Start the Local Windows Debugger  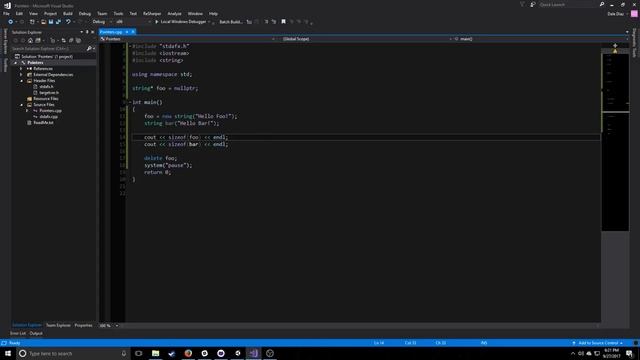180,22
